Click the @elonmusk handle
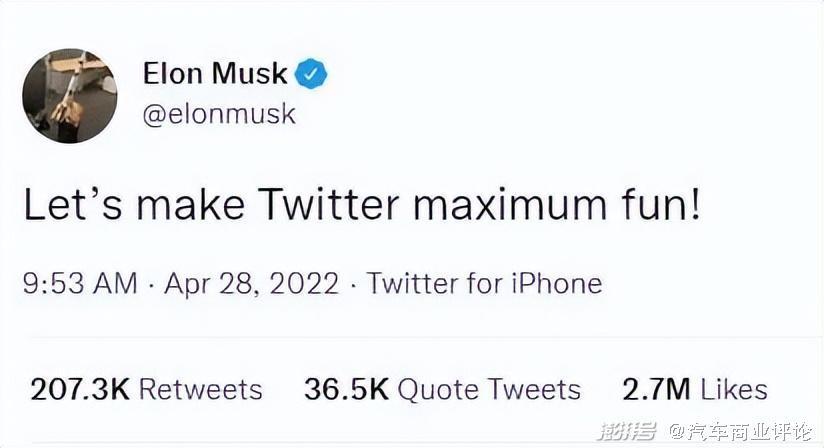Screen dimensions: 824x448 tap(219, 114)
